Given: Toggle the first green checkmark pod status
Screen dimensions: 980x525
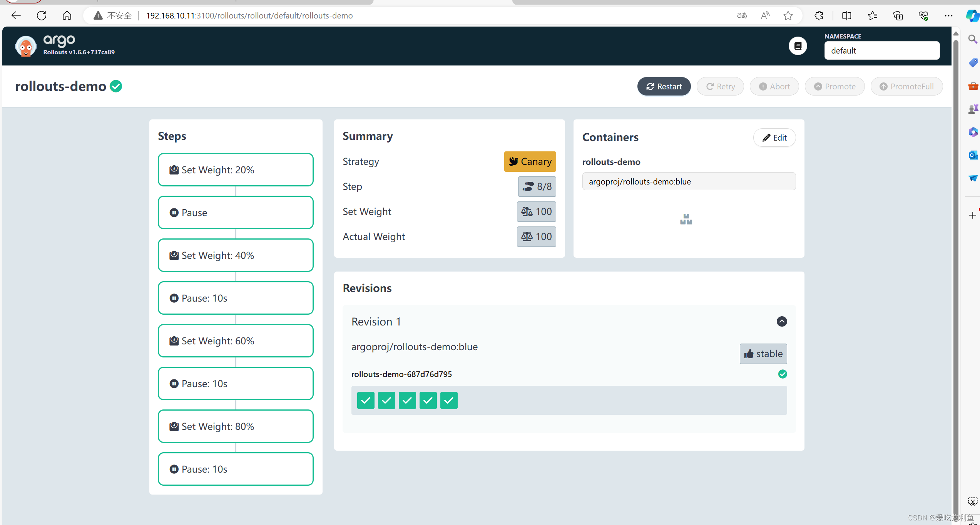Looking at the screenshot, I should 365,401.
